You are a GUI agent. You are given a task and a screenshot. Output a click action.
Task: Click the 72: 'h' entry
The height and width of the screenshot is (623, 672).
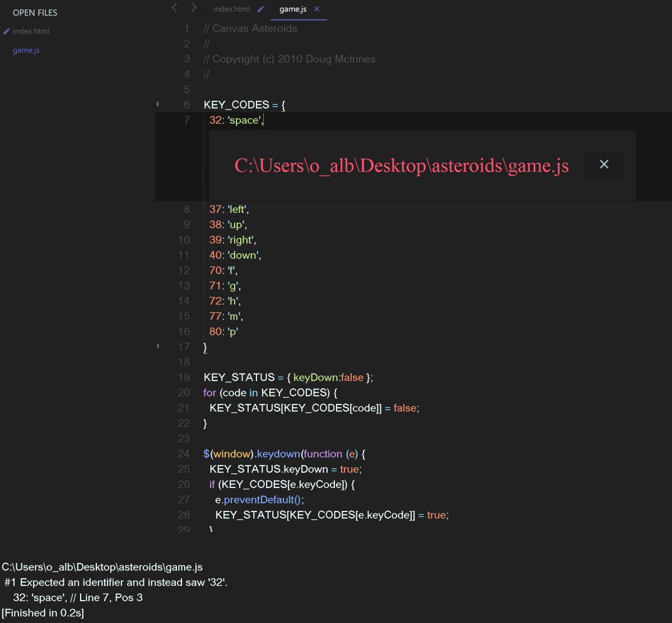pos(225,301)
